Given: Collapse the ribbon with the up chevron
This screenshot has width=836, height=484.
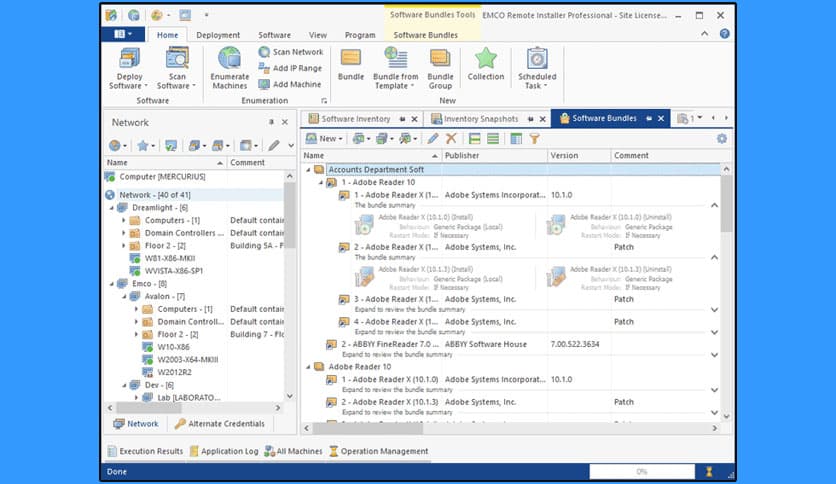Looking at the screenshot, I should click(x=704, y=34).
